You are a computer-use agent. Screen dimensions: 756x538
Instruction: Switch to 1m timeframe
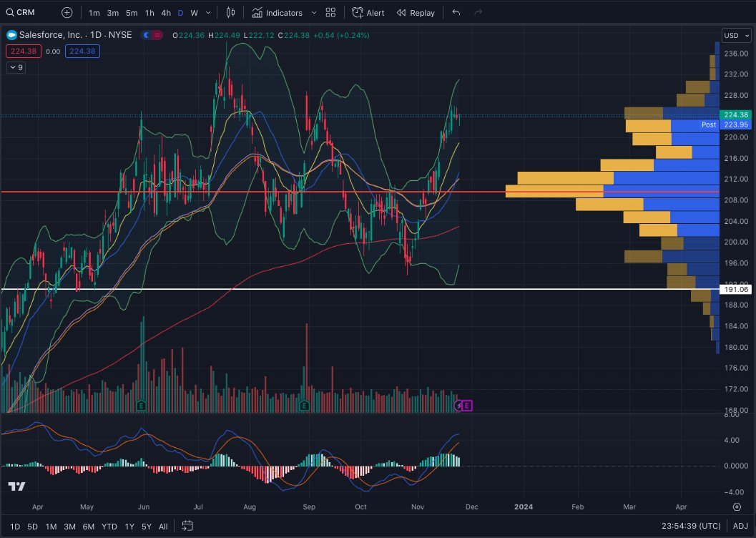(x=94, y=13)
